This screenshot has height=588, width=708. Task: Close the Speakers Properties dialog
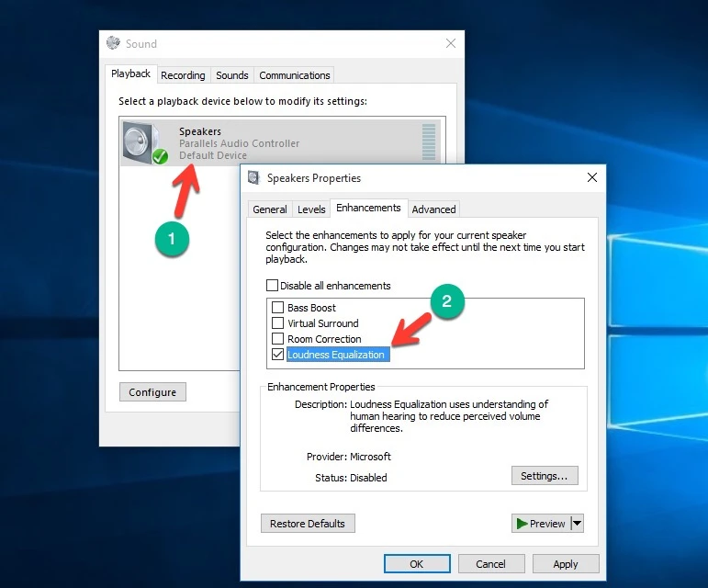click(592, 178)
